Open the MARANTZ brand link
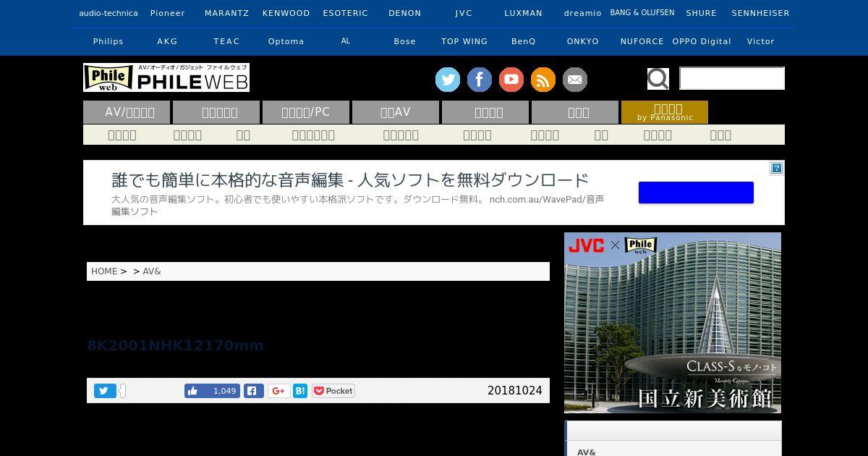 (x=227, y=13)
